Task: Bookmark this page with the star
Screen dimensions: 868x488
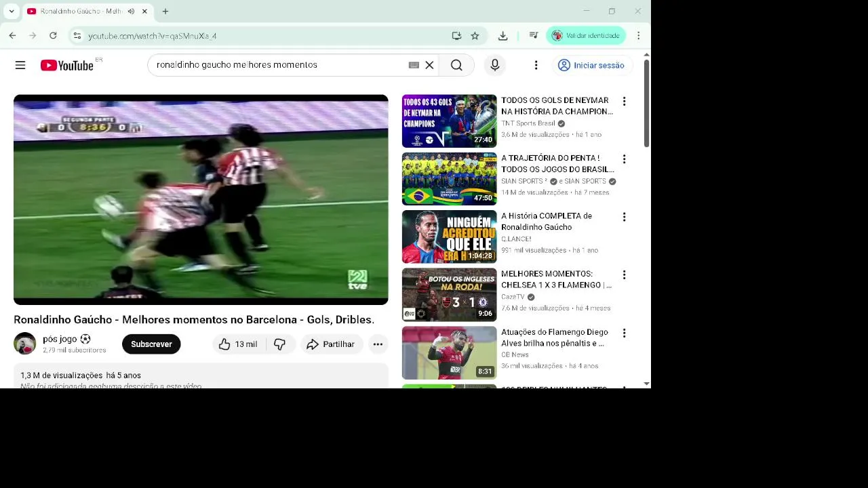Action: pos(475,36)
